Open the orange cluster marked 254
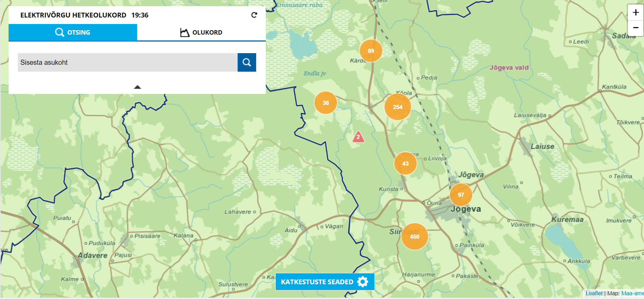This screenshot has height=299, width=644. point(397,107)
